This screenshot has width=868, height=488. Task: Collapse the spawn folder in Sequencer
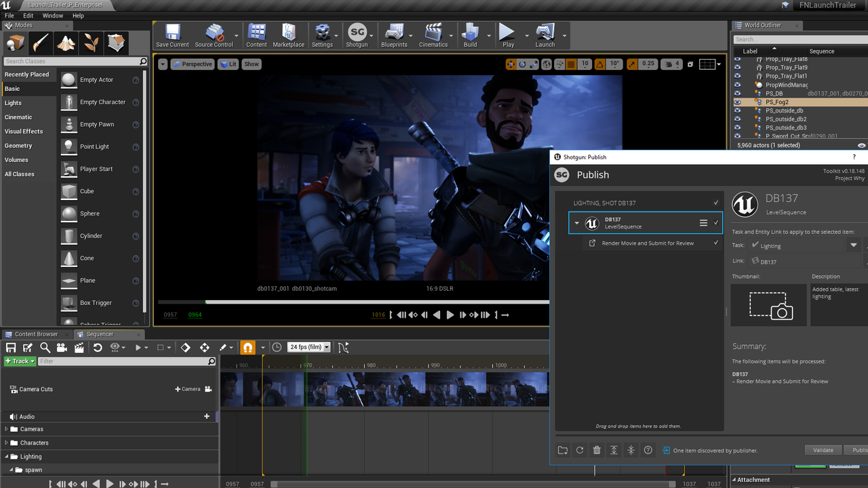point(11,470)
